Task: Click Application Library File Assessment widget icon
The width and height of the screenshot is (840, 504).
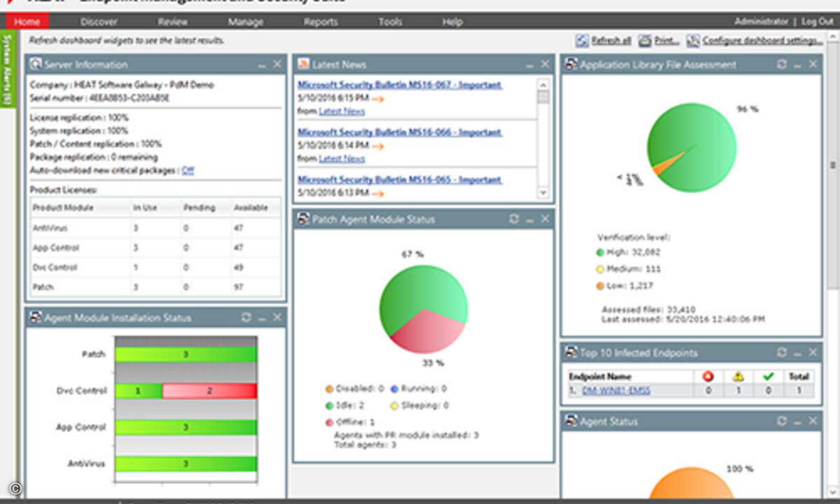Action: point(572,64)
